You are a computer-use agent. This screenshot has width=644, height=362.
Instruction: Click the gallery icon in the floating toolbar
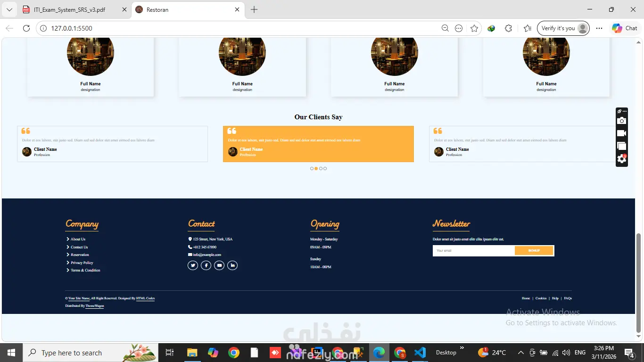(x=622, y=146)
